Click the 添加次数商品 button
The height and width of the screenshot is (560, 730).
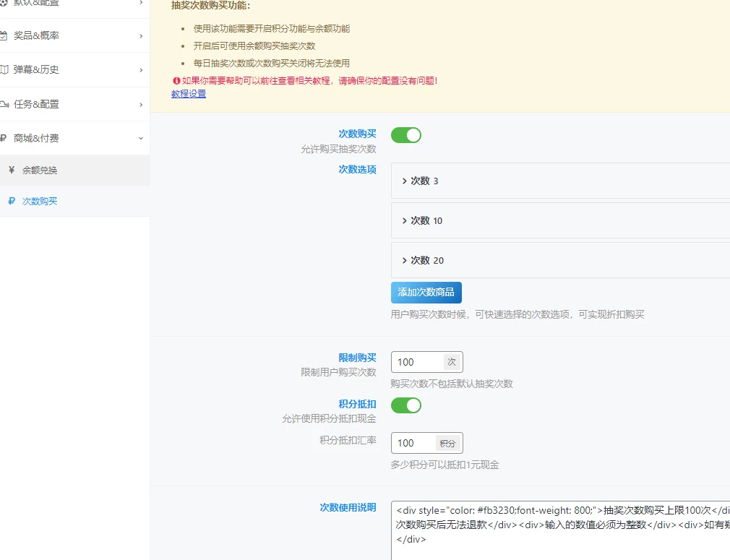pyautogui.click(x=426, y=293)
